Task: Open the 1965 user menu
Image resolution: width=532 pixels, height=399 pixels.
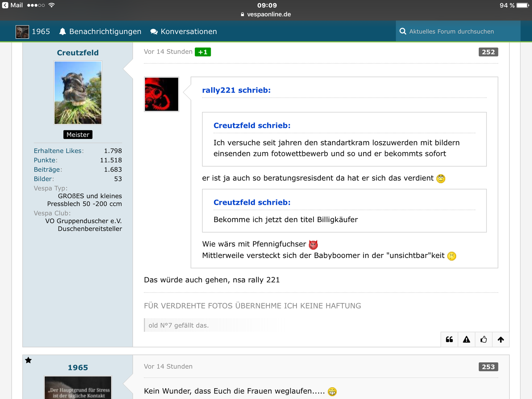Action: (x=33, y=32)
